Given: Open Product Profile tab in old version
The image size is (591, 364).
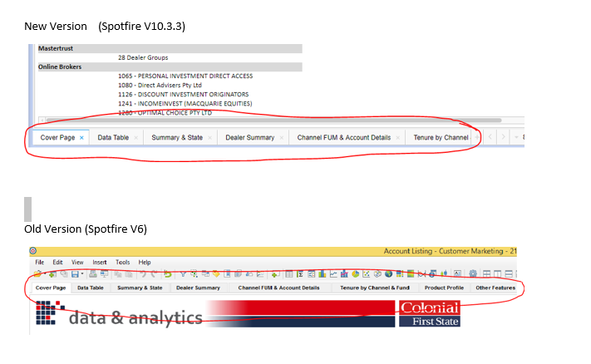Looking at the screenshot, I should coord(444,288).
